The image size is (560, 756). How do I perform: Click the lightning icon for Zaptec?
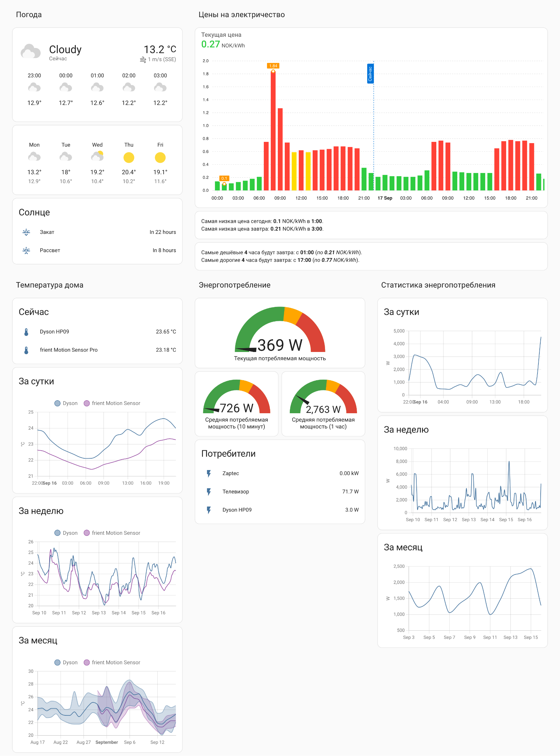(209, 474)
